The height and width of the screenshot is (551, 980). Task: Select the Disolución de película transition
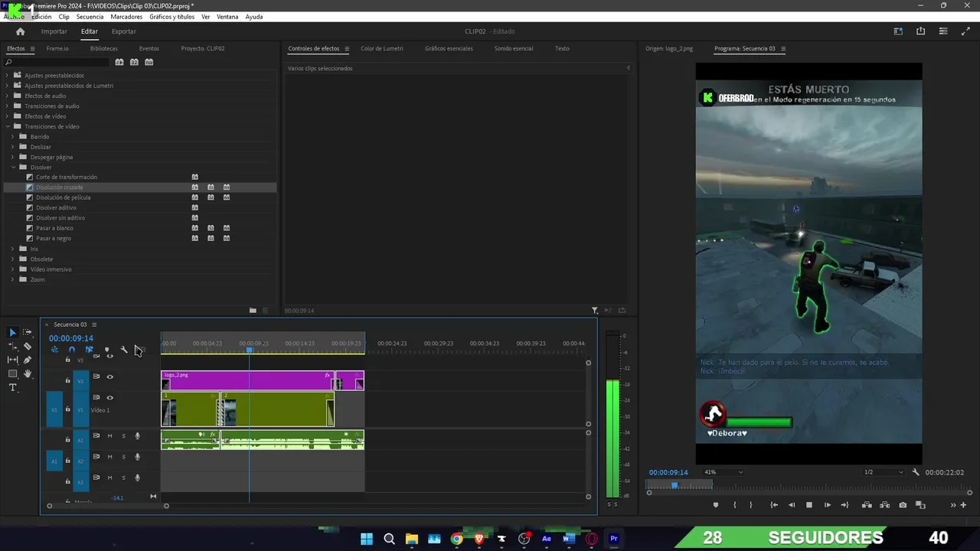(63, 197)
